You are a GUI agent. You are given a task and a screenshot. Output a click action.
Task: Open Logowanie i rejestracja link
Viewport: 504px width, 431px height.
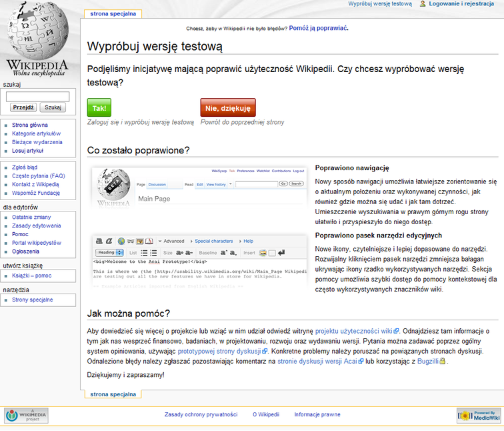tap(461, 4)
